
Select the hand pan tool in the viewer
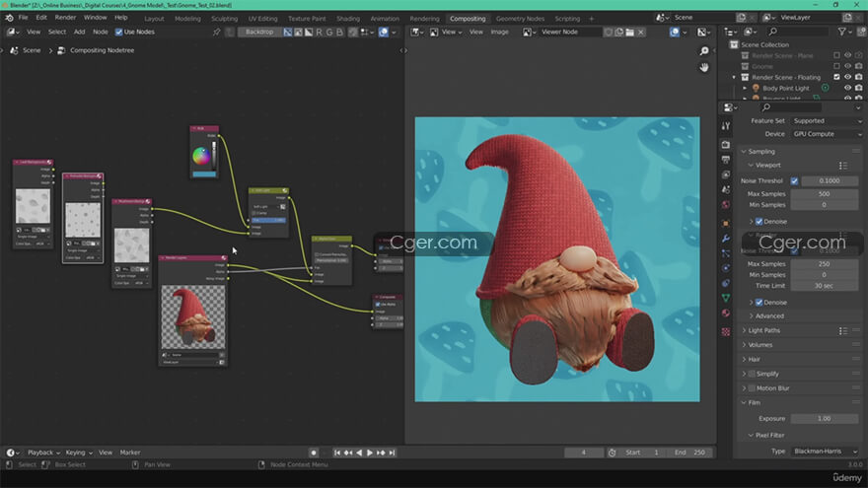click(x=704, y=67)
